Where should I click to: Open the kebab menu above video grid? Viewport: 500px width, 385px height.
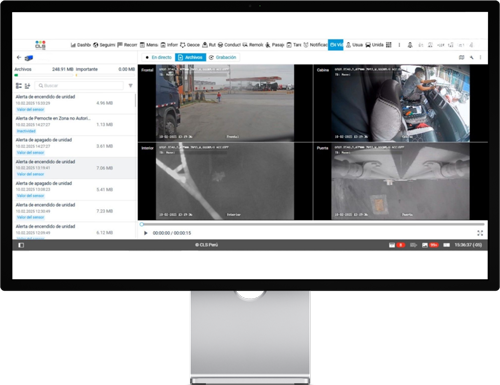click(x=480, y=57)
